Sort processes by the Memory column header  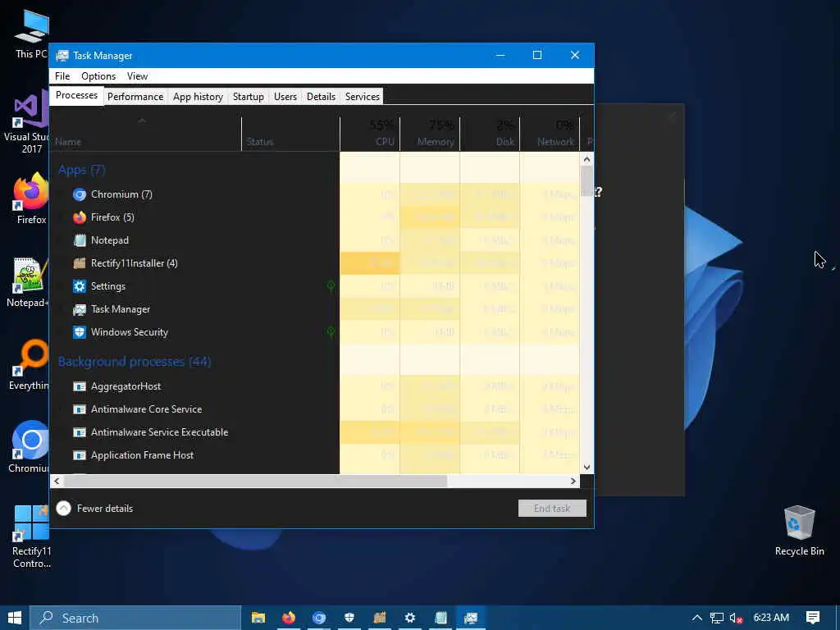tap(430, 132)
